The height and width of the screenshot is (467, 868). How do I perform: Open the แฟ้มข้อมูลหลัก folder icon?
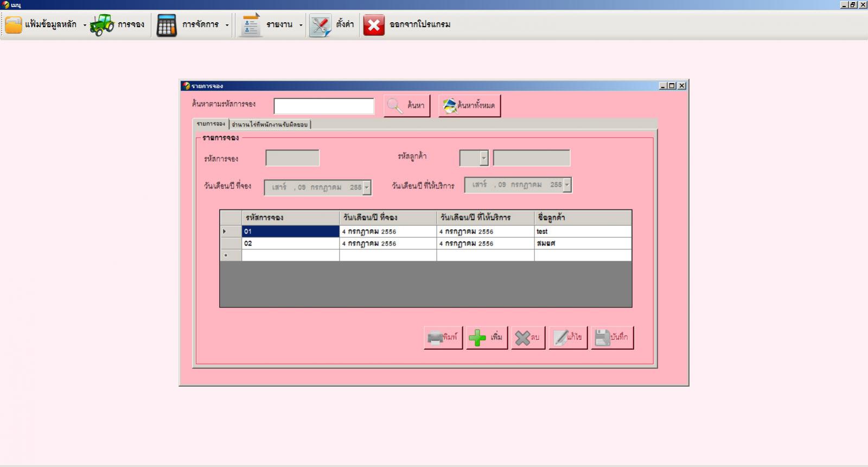pyautogui.click(x=14, y=25)
